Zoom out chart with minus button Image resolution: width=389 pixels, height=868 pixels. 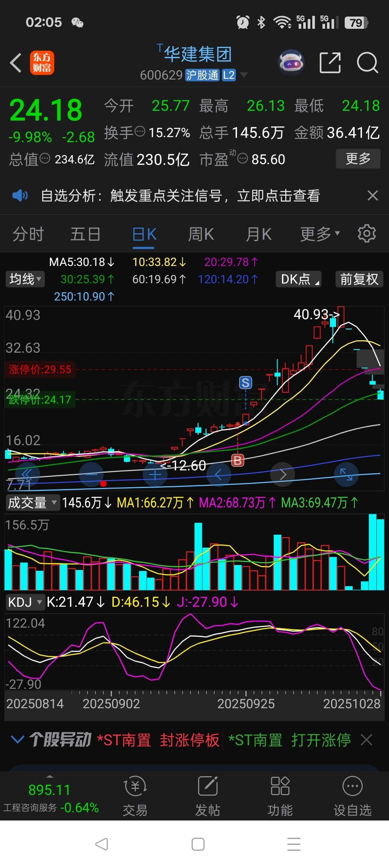pos(91,474)
